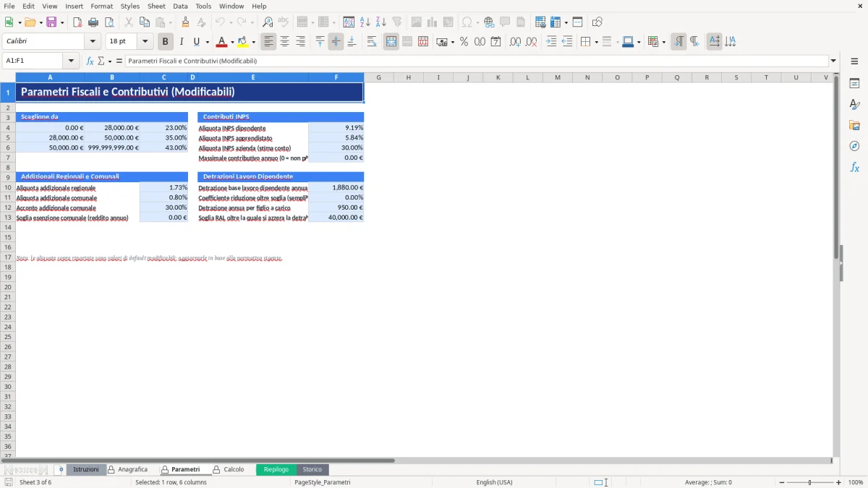The height and width of the screenshot is (488, 868).
Task: Apply yellow background color swatch
Action: (x=243, y=42)
